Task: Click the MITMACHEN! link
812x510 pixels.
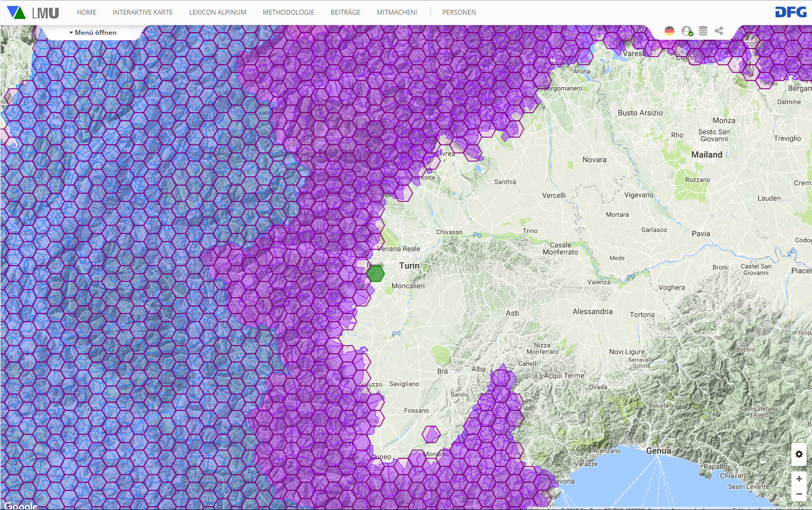Action: click(x=397, y=13)
